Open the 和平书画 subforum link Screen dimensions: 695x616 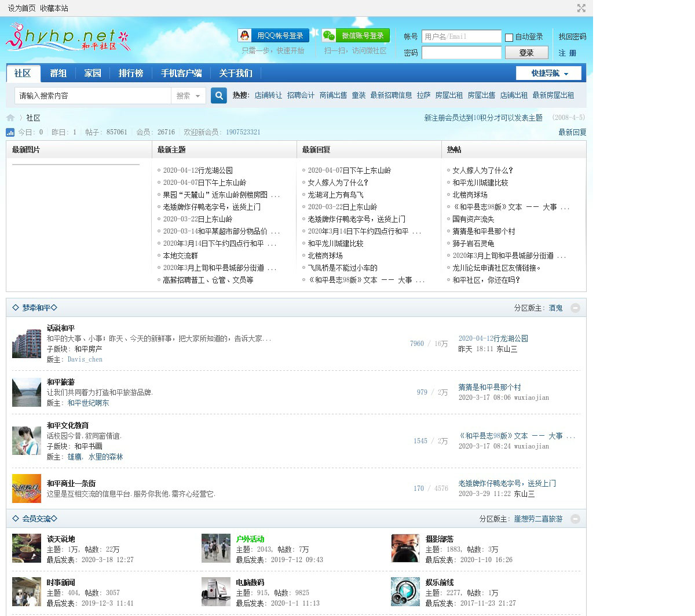[x=89, y=446]
